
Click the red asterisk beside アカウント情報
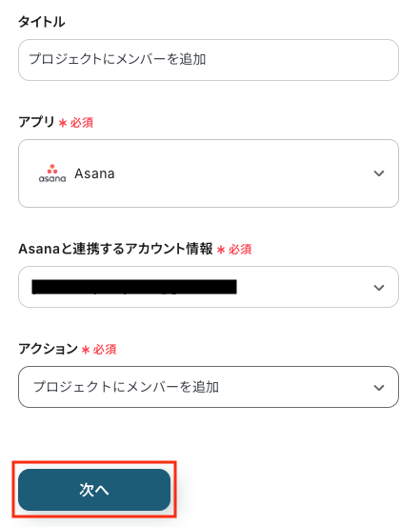(221, 250)
